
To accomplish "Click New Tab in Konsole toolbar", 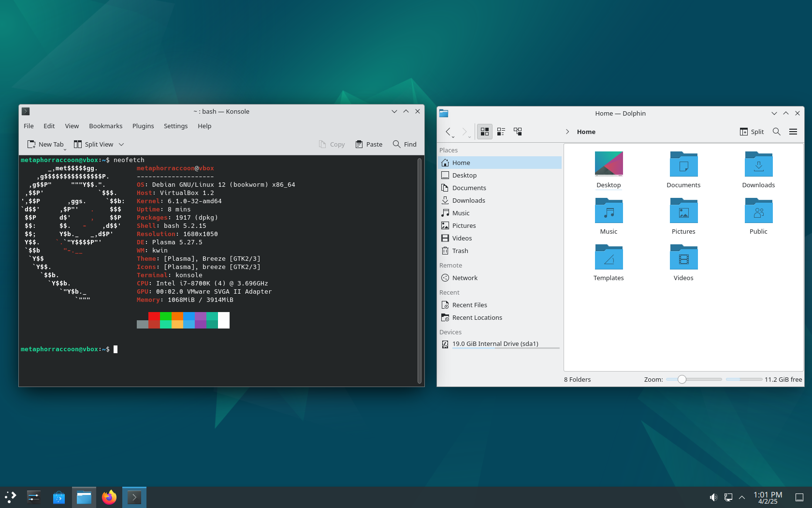I will (45, 144).
